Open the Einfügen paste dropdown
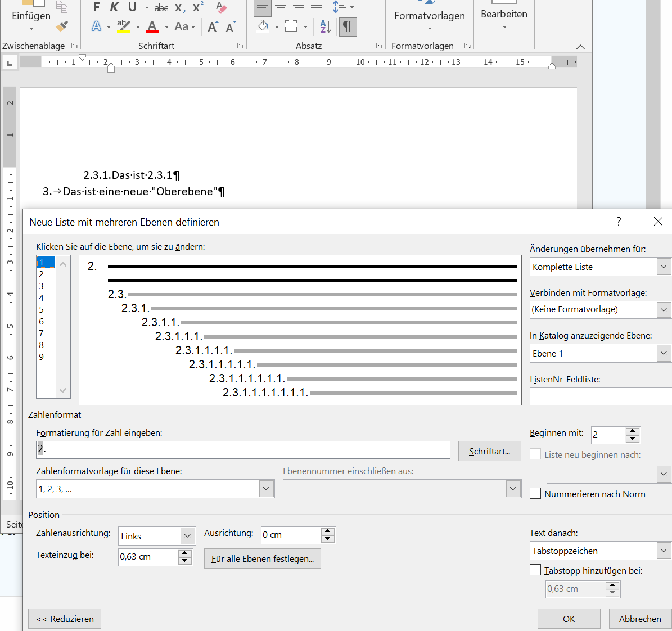 [31, 29]
